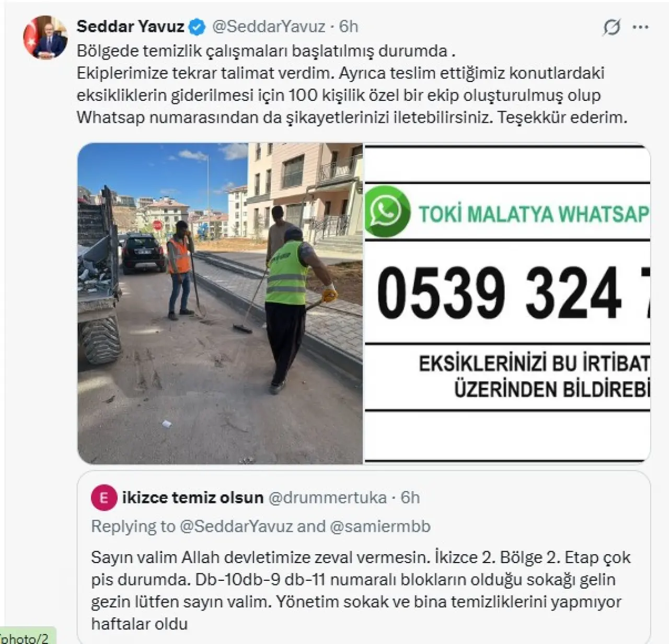Viewport: 669px width, 644px height.
Task: Click the Grok circle-slash icon
Action: (612, 27)
